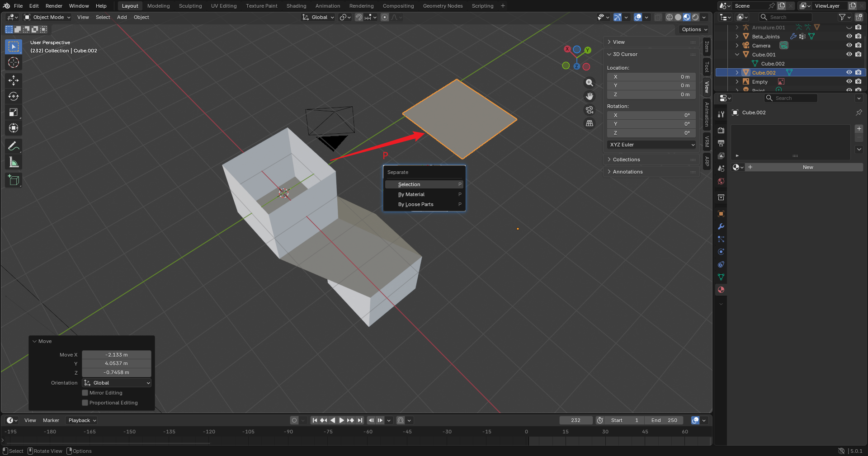Click New material button
This screenshot has width=868, height=456.
coord(808,167)
